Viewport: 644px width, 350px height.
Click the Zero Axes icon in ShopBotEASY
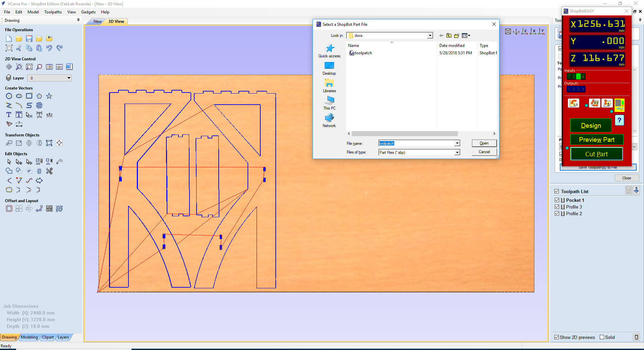click(x=574, y=103)
